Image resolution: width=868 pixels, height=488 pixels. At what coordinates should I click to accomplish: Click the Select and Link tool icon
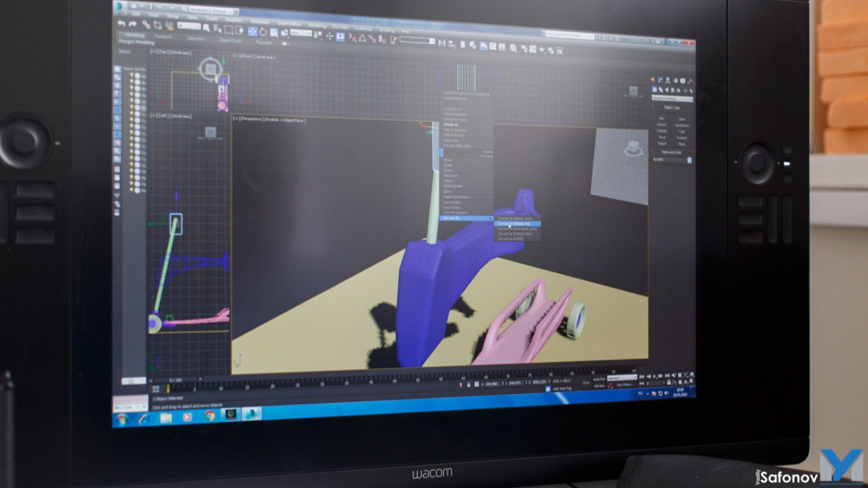point(146,24)
